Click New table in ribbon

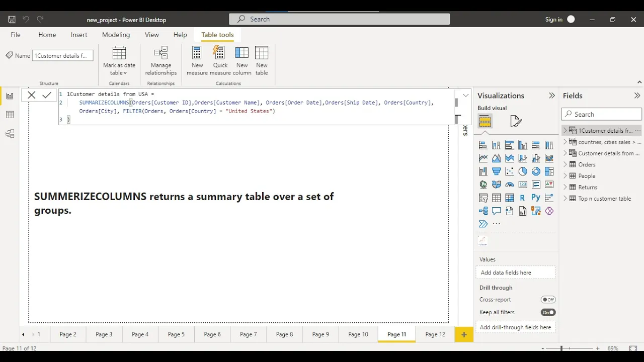[x=262, y=61]
